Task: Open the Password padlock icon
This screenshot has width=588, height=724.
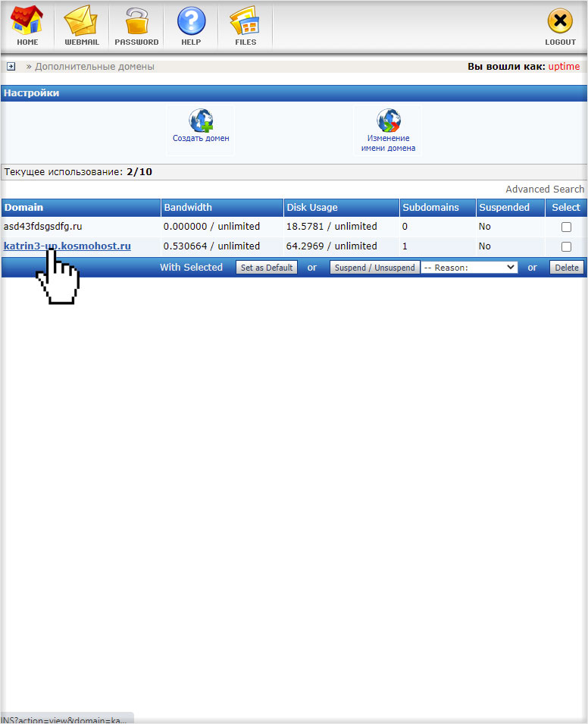Action: pos(136,21)
